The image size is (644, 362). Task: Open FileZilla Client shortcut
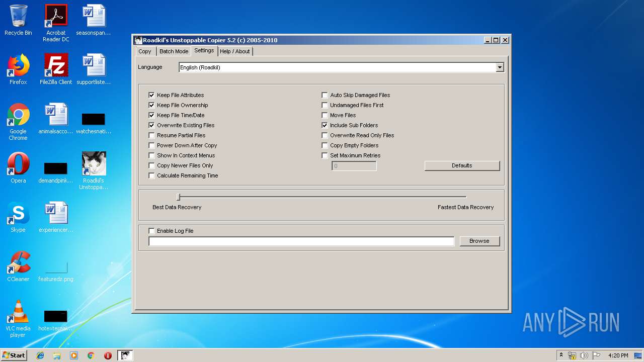[56, 69]
